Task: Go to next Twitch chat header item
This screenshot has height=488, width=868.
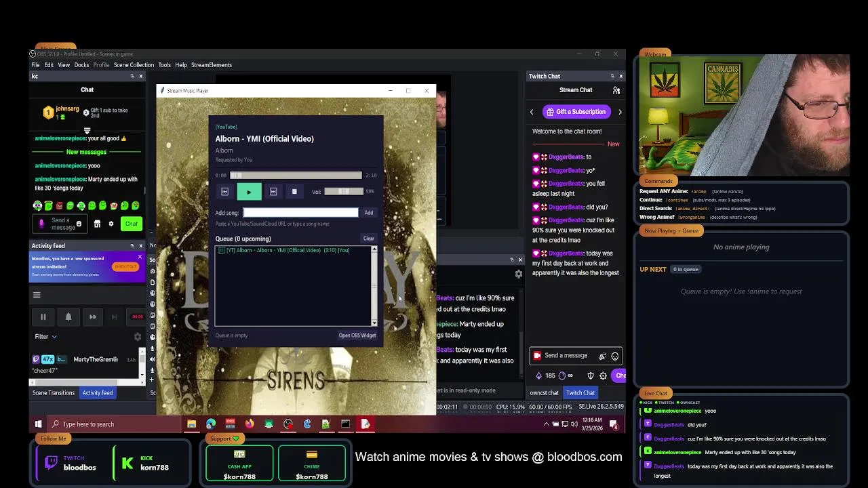Action: coord(620,112)
